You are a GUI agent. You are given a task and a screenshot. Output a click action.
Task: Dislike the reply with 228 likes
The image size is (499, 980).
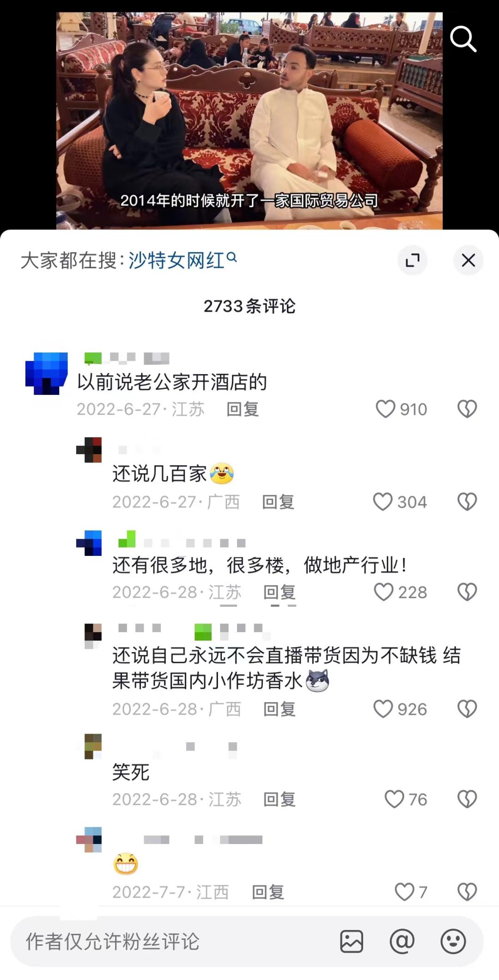[467, 592]
